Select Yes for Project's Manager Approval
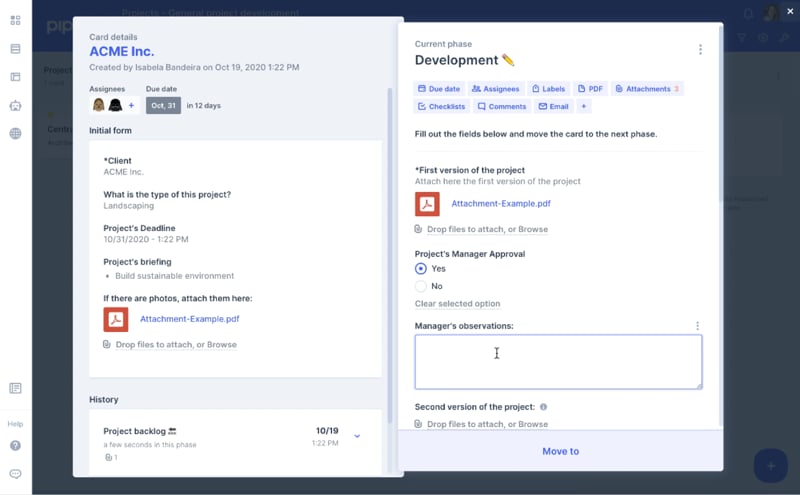800x495 pixels. pyautogui.click(x=421, y=269)
